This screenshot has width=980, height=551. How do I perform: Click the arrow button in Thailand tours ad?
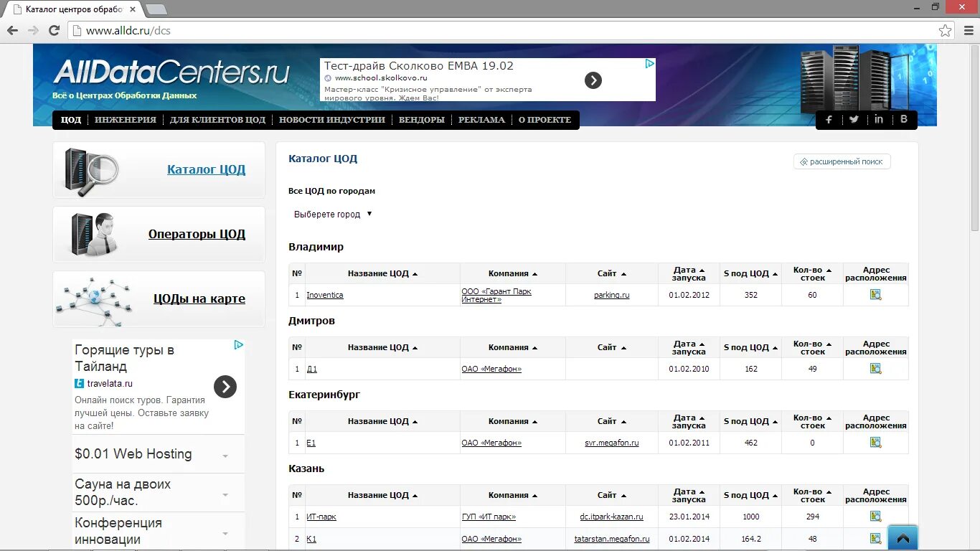click(x=225, y=387)
